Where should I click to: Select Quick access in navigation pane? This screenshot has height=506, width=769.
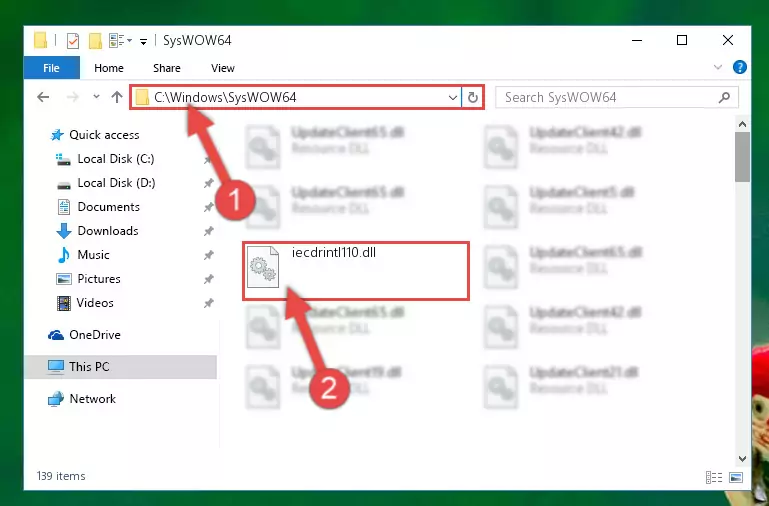coord(95,135)
